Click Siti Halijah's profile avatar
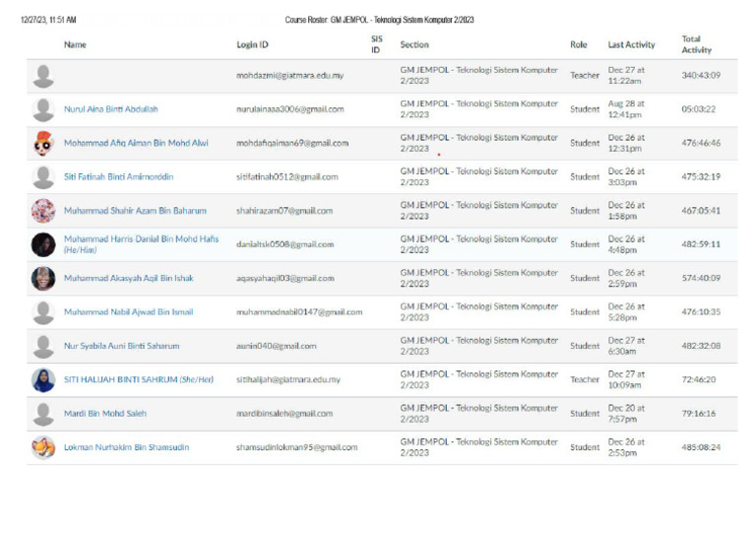Screen dimensions: 756x535 point(43,379)
